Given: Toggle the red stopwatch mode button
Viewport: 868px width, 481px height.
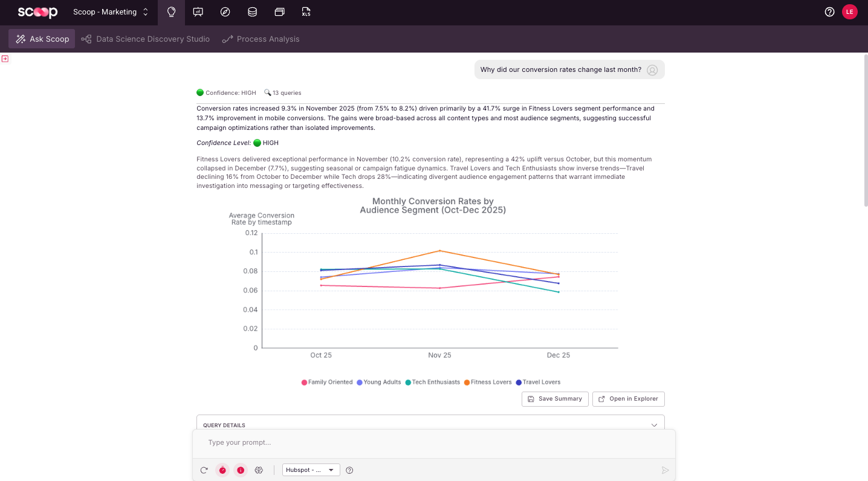Looking at the screenshot, I should 222,470.
